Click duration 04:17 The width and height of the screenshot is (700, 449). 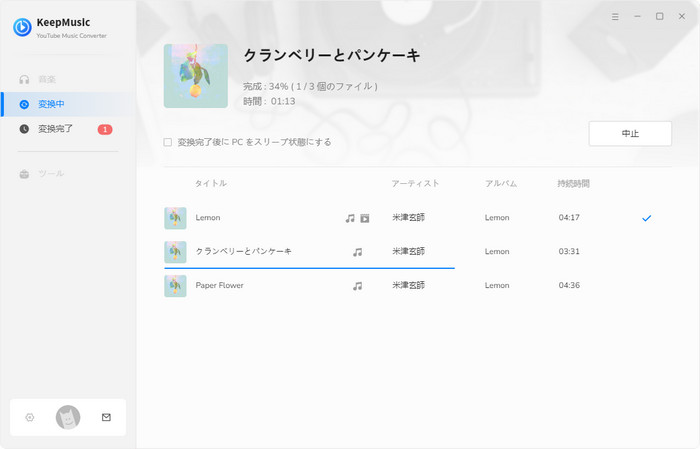click(569, 218)
